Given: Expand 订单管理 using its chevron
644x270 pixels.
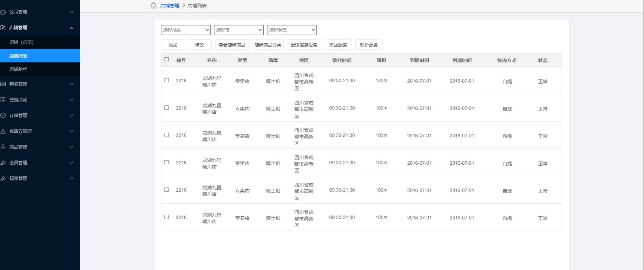Looking at the screenshot, I should coord(72,115).
